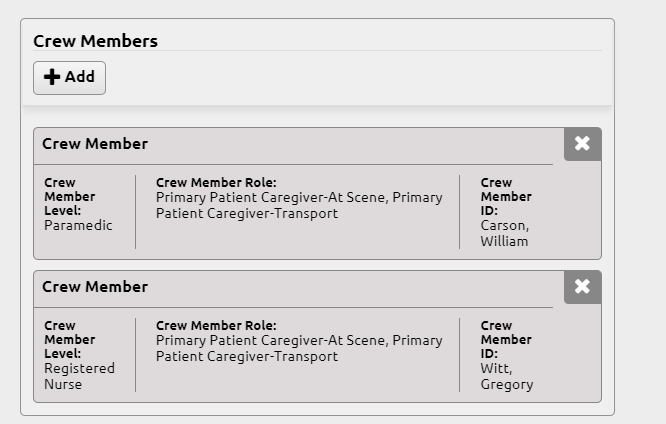
Task: Click Crew Member Level label in second card
Action: pos(70,339)
